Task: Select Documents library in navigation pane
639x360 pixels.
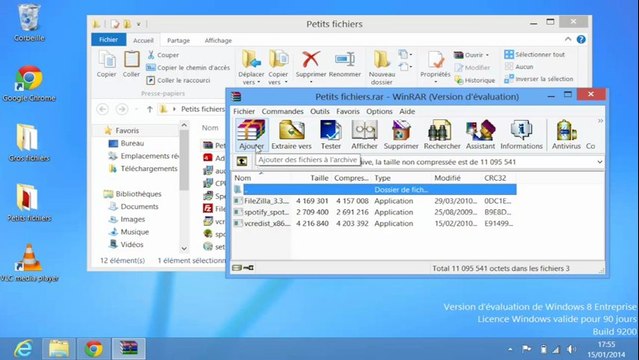Action: tap(134, 207)
